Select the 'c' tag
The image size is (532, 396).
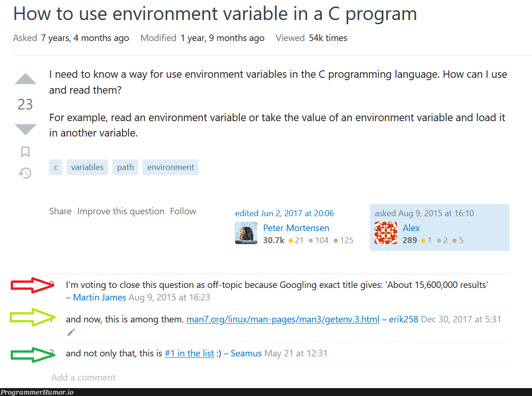55,167
